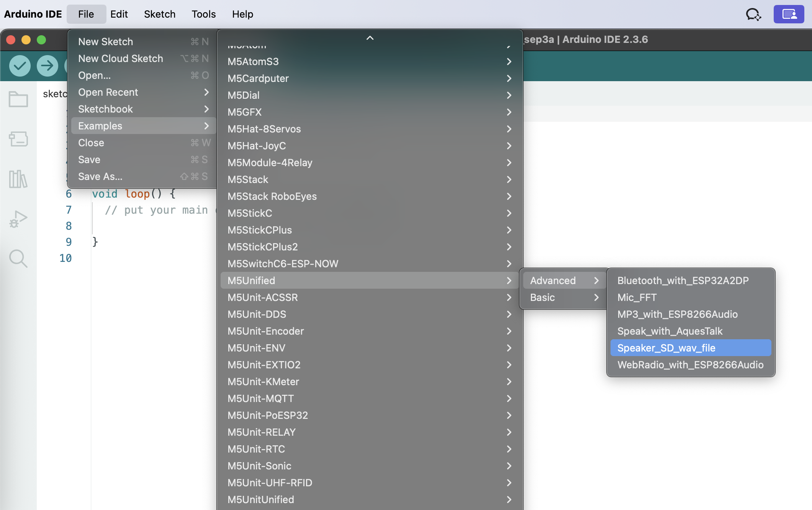This screenshot has height=510, width=812.
Task: Expand M5Module-4Relay examples
Action: 370,162
